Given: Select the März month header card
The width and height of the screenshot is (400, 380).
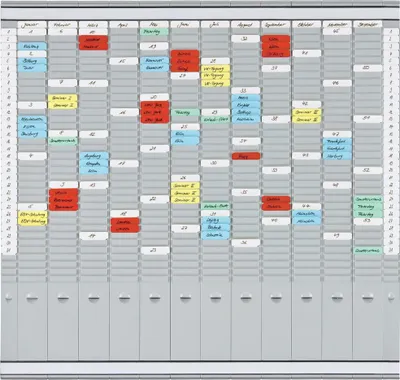Looking at the screenshot, I should pyautogui.click(x=93, y=25).
